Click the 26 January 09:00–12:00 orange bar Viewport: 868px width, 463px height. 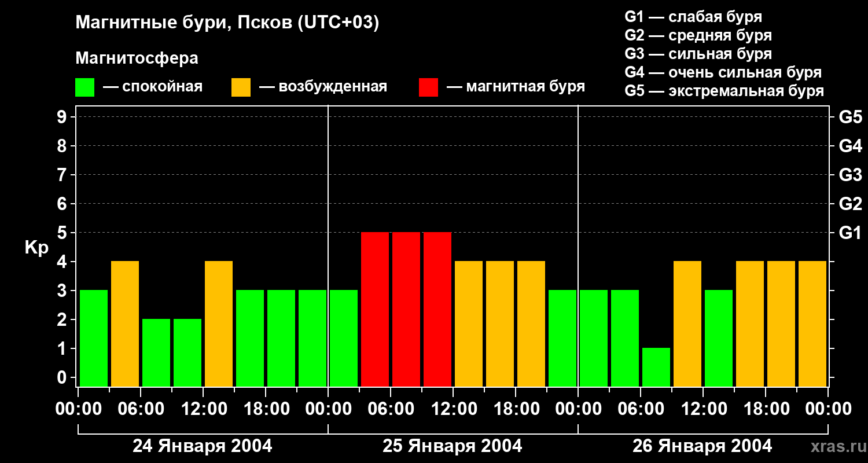coord(687,324)
